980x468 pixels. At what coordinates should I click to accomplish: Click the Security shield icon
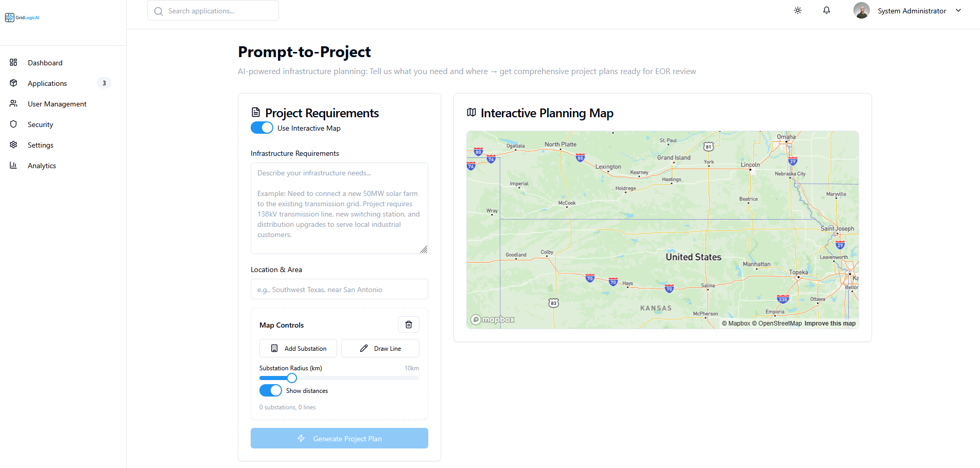pos(13,124)
